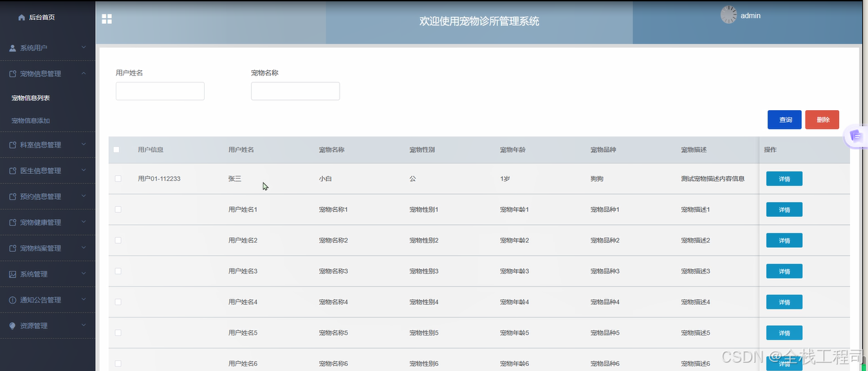Click the blue 查询 button
The image size is (868, 371).
[784, 120]
